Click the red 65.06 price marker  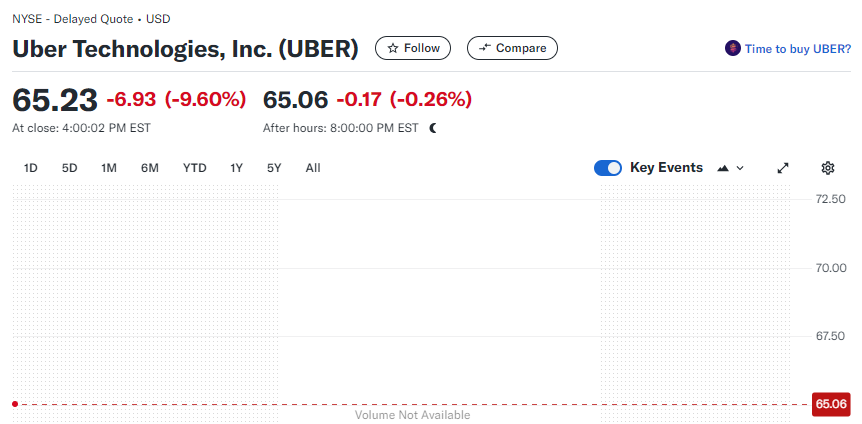[x=831, y=404]
